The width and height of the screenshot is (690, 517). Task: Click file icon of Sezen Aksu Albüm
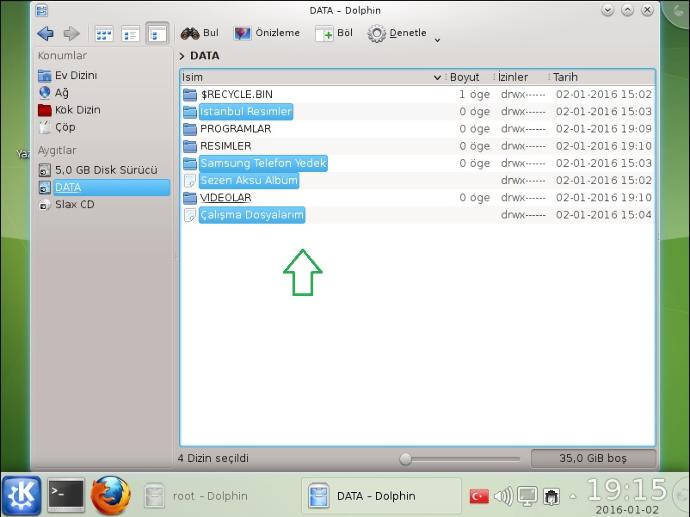(190, 180)
